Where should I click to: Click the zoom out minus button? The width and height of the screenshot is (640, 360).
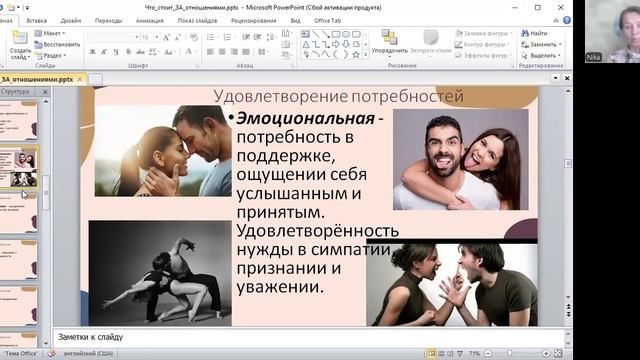click(488, 353)
